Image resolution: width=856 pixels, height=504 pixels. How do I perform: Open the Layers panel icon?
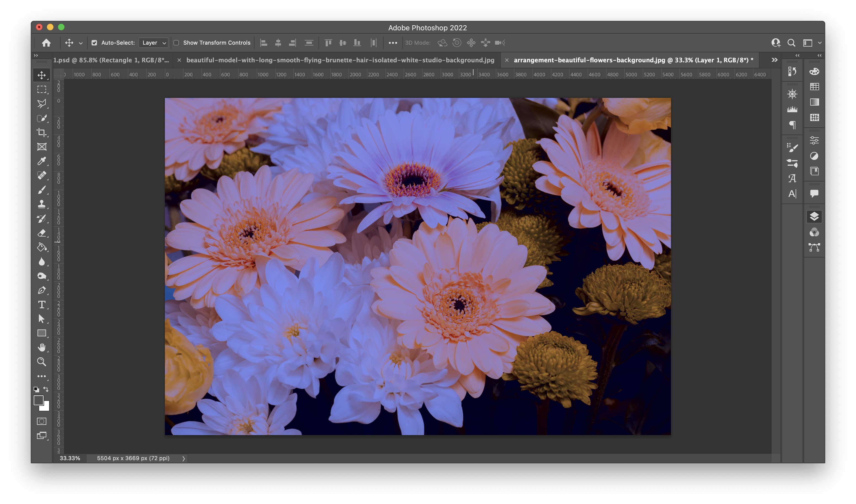coord(814,217)
